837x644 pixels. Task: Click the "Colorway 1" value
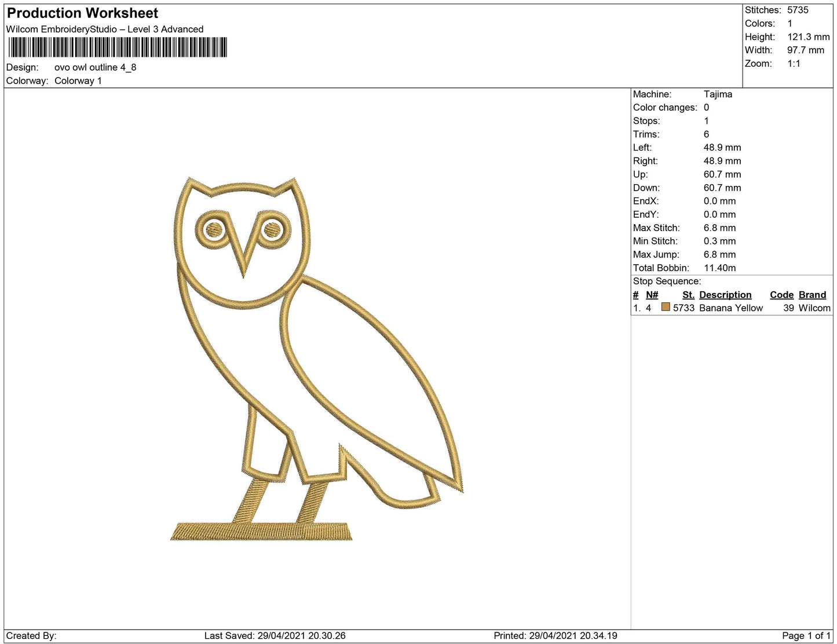pos(78,80)
